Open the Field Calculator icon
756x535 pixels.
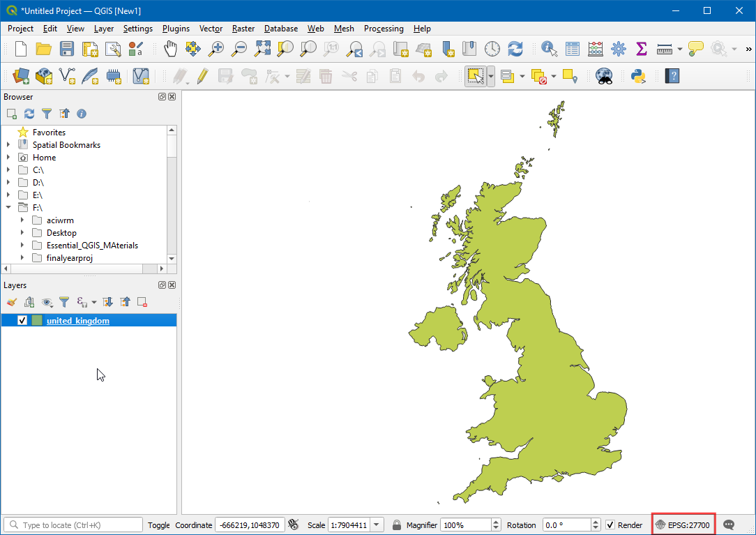point(596,49)
